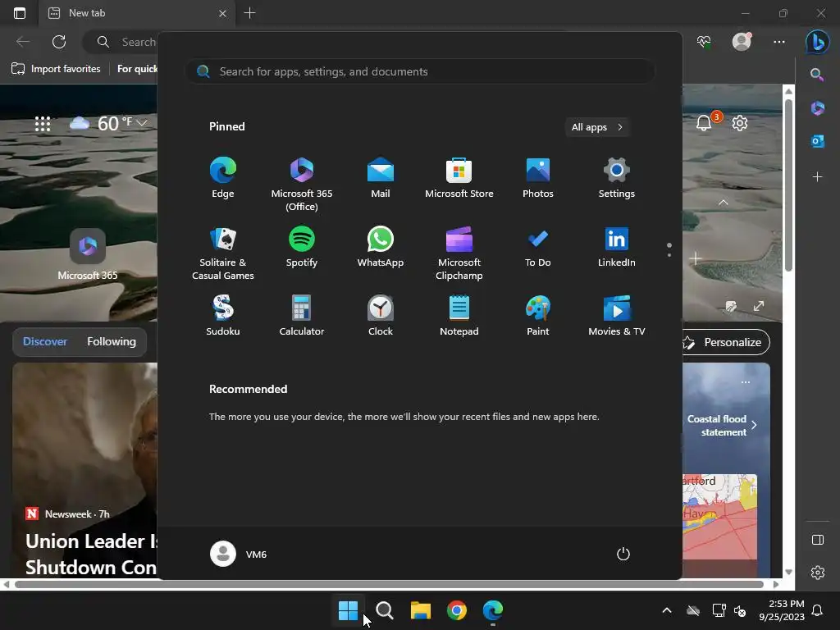Screen dimensions: 840x630
Task: Open the Clock app
Action: (381, 316)
